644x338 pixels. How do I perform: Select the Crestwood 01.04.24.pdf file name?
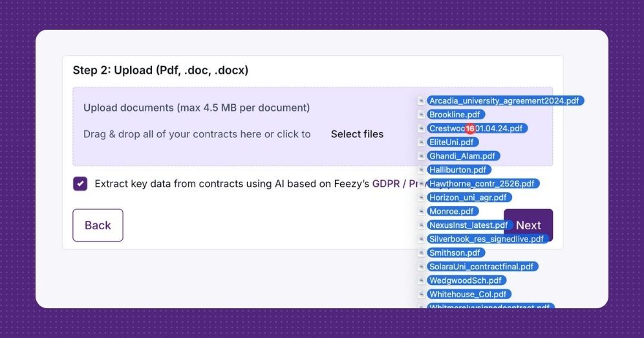(x=477, y=128)
